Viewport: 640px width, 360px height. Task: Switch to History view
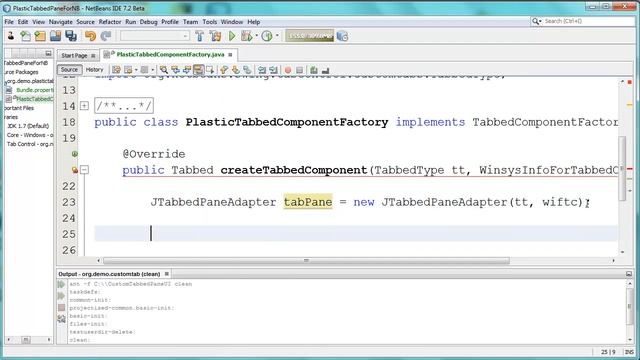pyautogui.click(x=94, y=69)
